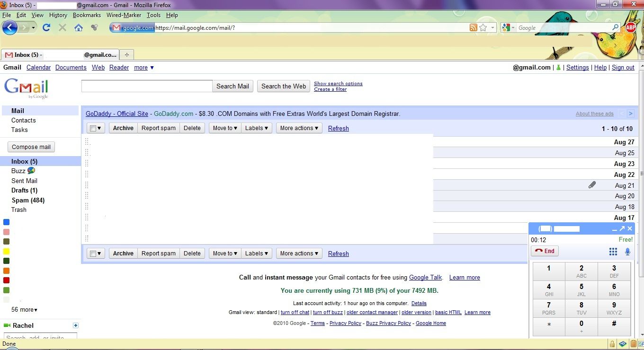The width and height of the screenshot is (644, 350).
Task: Select the yellow label color swatch
Action: (6, 251)
